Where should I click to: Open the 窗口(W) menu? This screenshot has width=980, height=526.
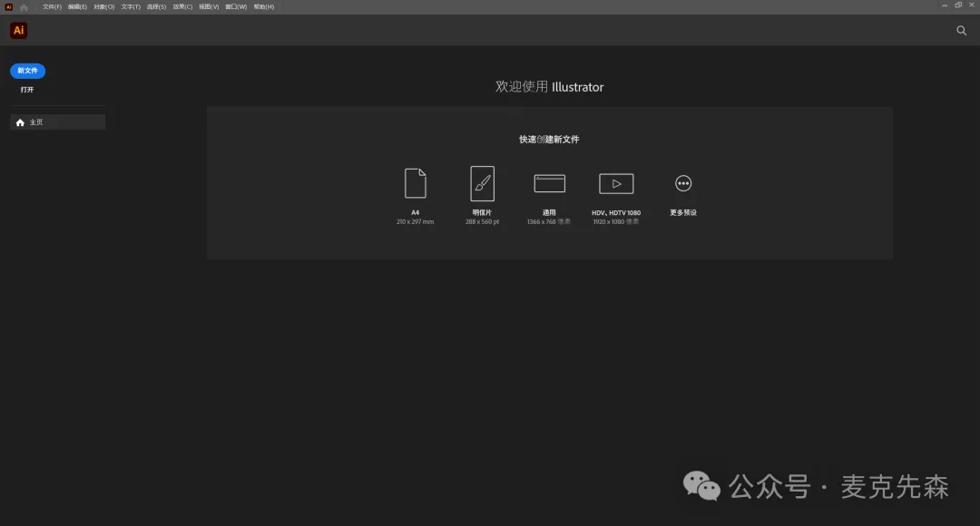pyautogui.click(x=236, y=7)
